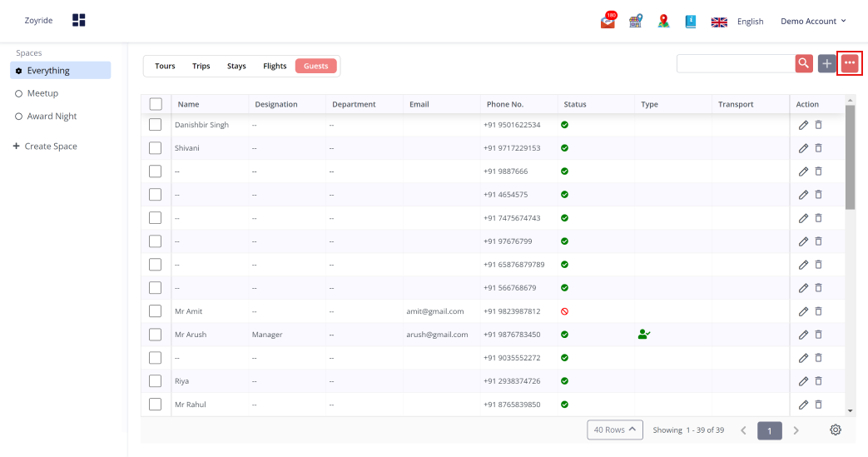
Task: Expand the Demo Account dropdown
Action: pos(813,22)
